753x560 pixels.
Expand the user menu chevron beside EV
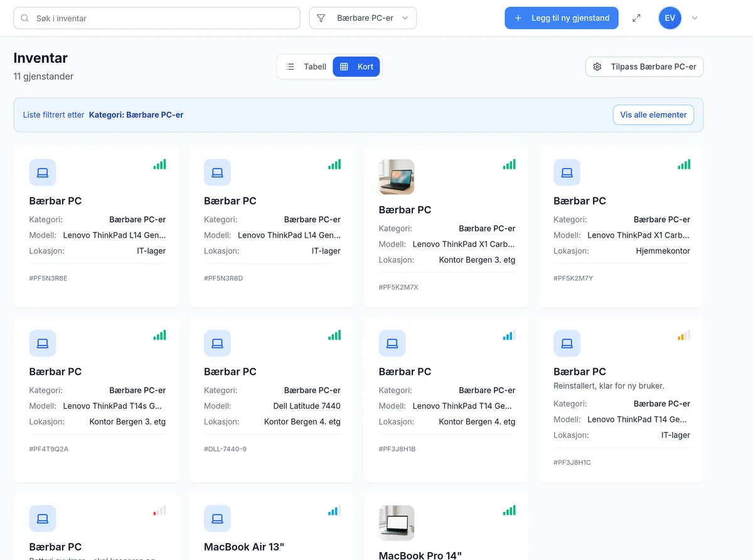(695, 18)
